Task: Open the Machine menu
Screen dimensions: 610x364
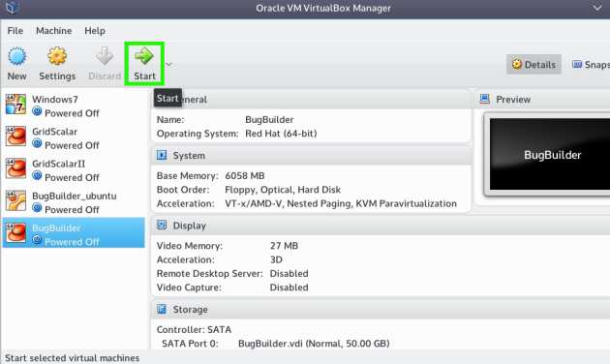Action: click(x=53, y=31)
